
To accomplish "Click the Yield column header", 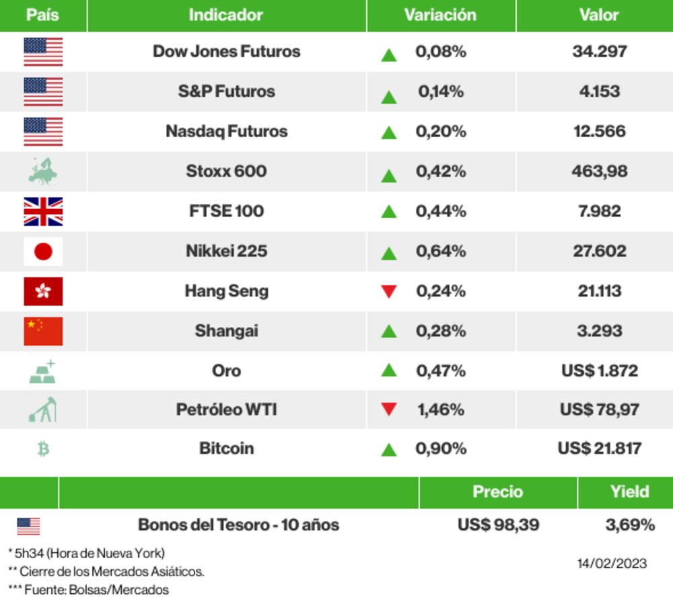I will 630,492.
